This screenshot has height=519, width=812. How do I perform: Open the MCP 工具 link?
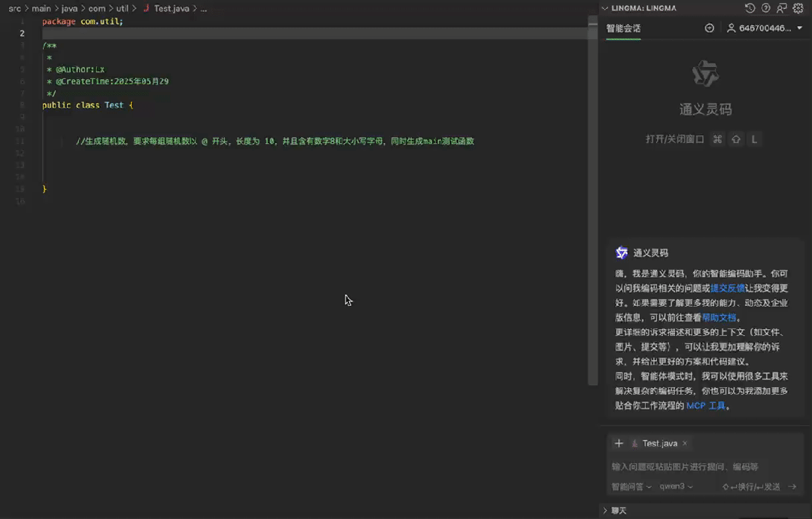pos(706,405)
